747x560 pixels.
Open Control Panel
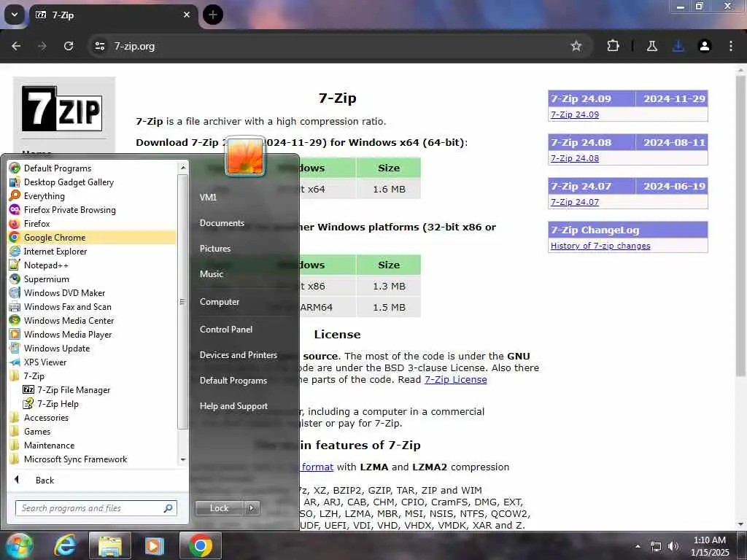tap(226, 329)
